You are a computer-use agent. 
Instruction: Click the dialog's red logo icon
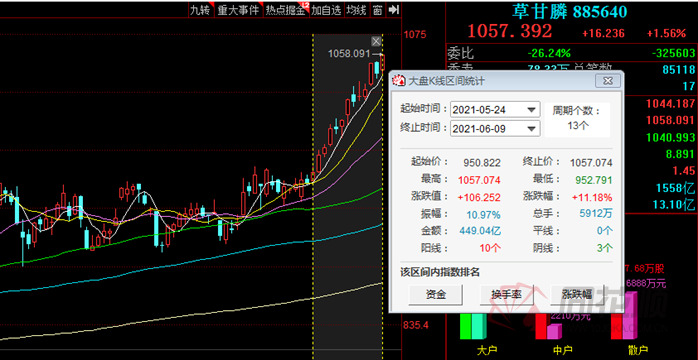(399, 81)
